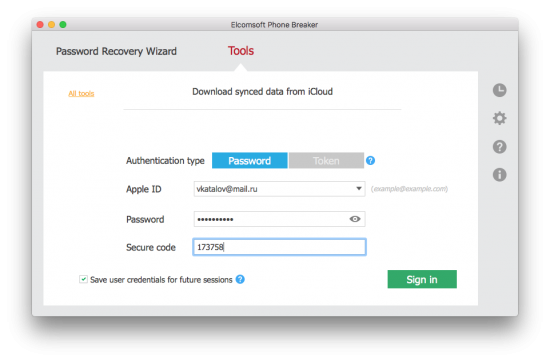This screenshot has height=362, width=550.
Task: Click help icon beside Save user credentials
Action: [240, 280]
